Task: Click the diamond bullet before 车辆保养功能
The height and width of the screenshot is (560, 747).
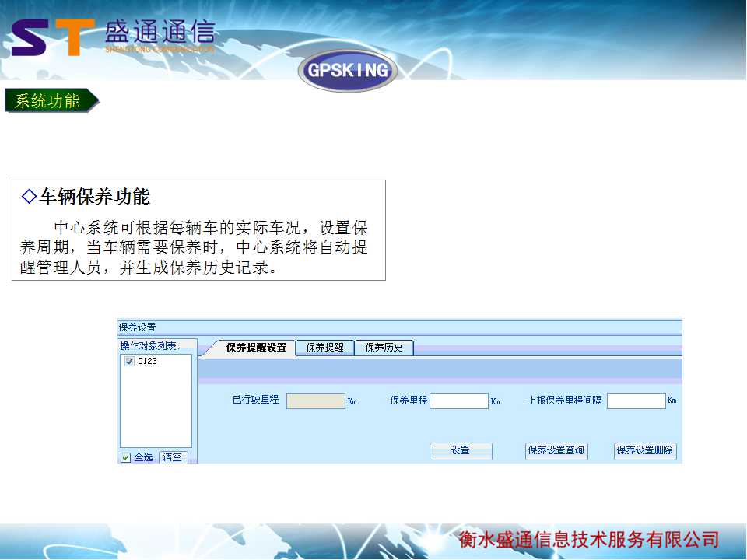Action: (29, 197)
